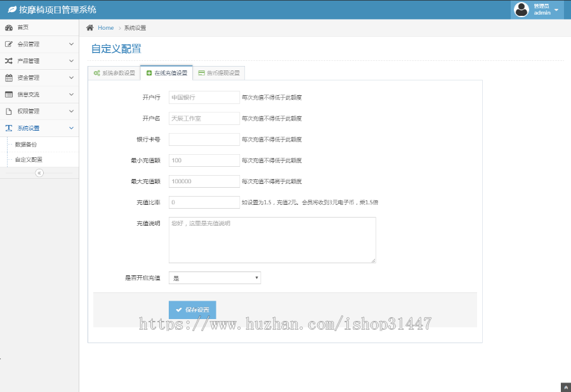This screenshot has width=571, height=392.
Task: Focus the 最小充值额 input field
Action: [x=204, y=160]
